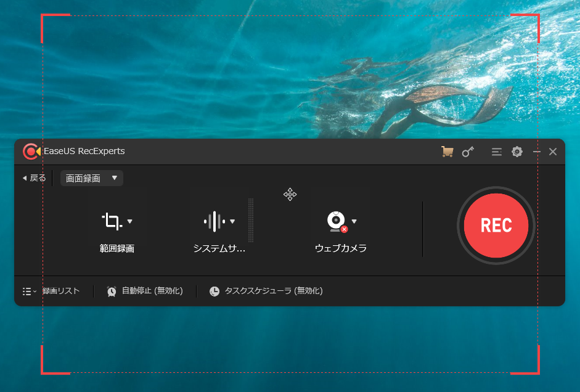This screenshot has width=580, height=392.
Task: Click the task scheduler clock icon
Action: pyautogui.click(x=214, y=292)
